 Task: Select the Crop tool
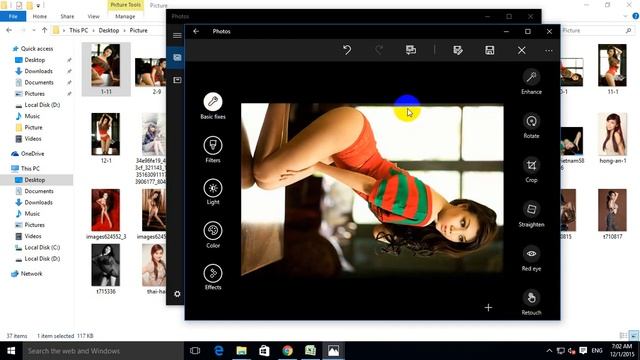click(531, 169)
